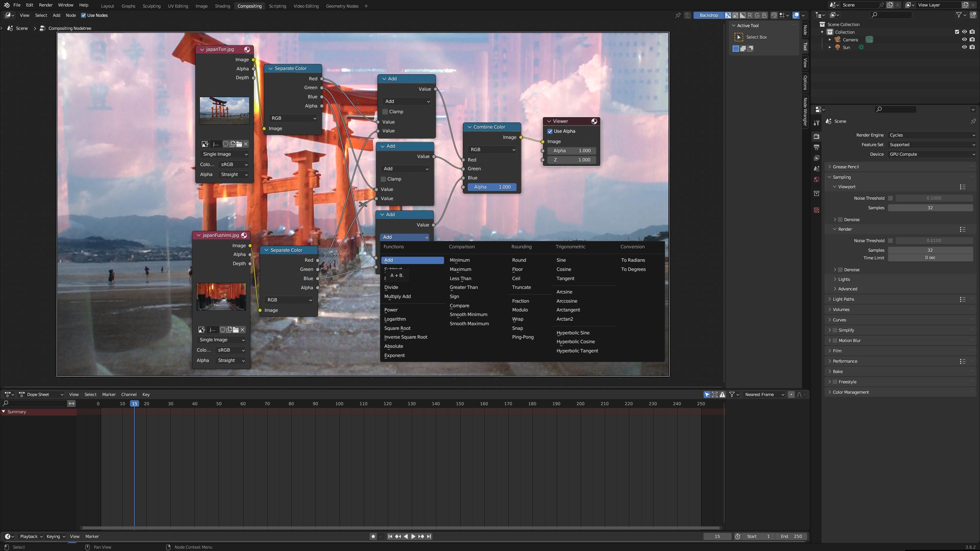Click the new collection icon in outliner
This screenshot has width=980, height=551.
pos(973,15)
